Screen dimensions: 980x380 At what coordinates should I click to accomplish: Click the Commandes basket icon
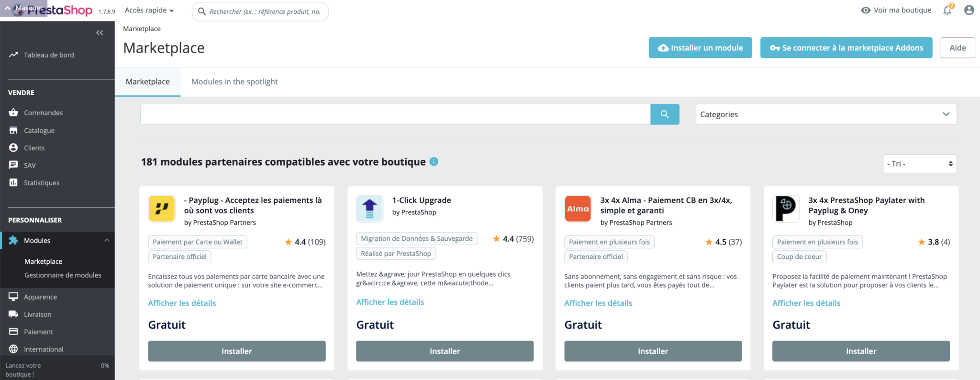click(x=13, y=112)
